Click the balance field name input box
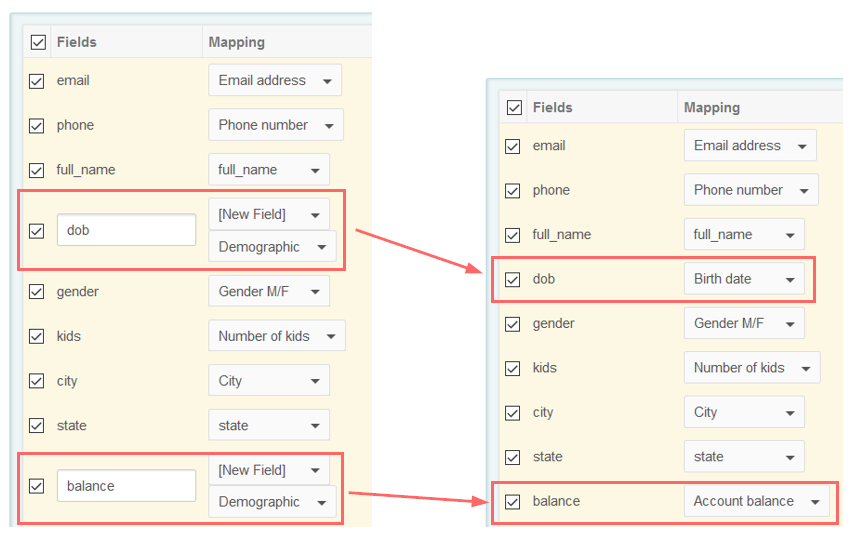Viewport: 852px width, 534px height. [127, 486]
